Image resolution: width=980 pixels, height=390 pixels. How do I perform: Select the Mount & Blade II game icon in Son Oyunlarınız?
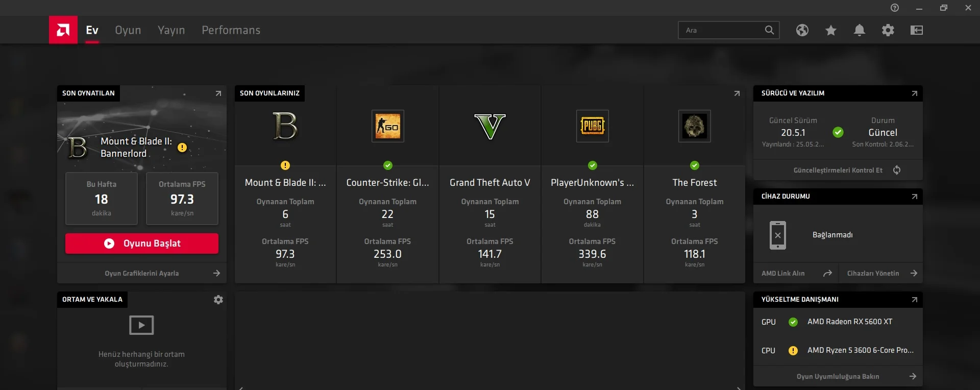coord(285,126)
